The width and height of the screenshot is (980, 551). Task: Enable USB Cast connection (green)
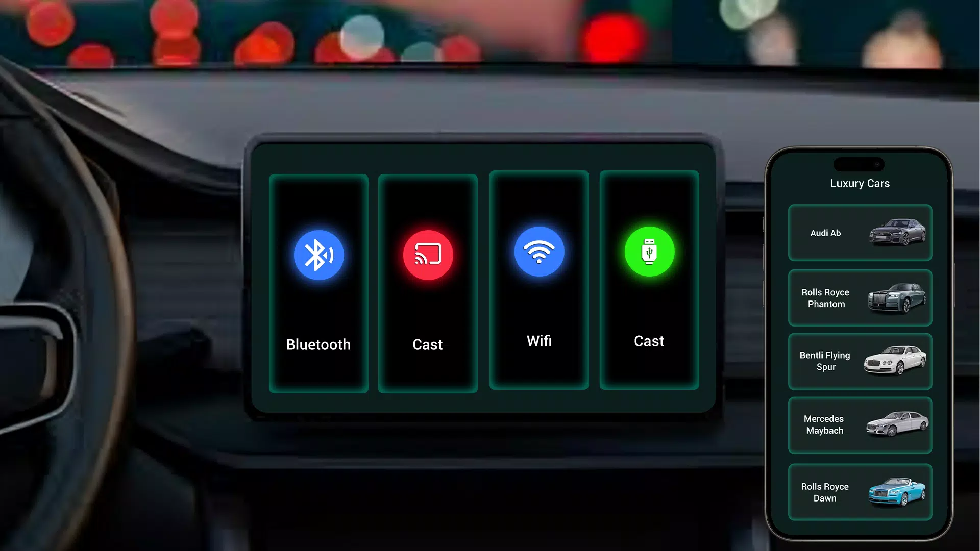649,253
